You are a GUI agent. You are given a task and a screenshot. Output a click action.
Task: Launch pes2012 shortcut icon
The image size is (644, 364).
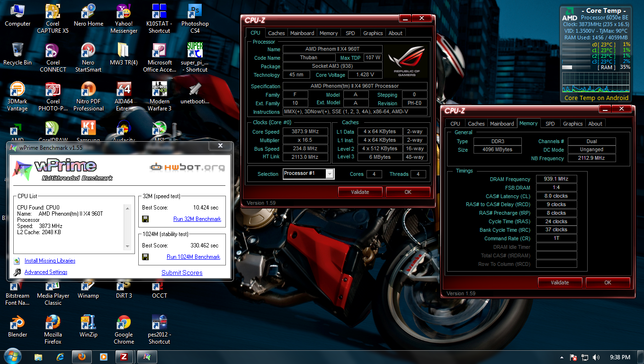point(159,329)
